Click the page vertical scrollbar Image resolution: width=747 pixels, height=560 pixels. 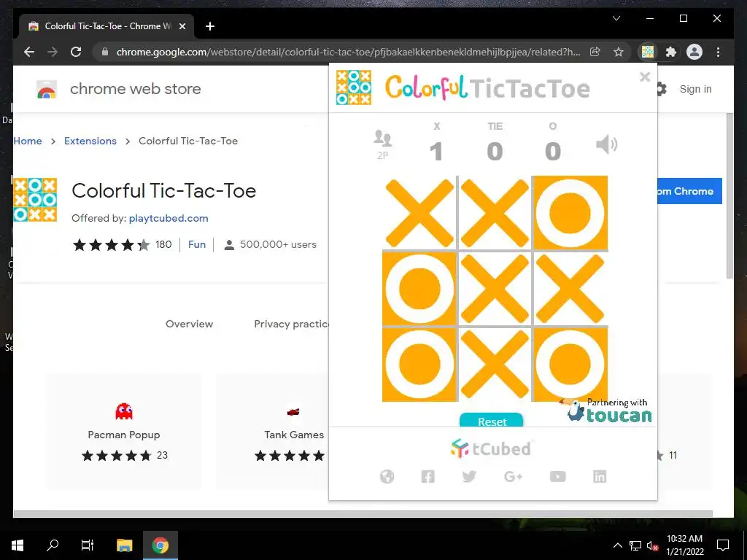point(729,195)
